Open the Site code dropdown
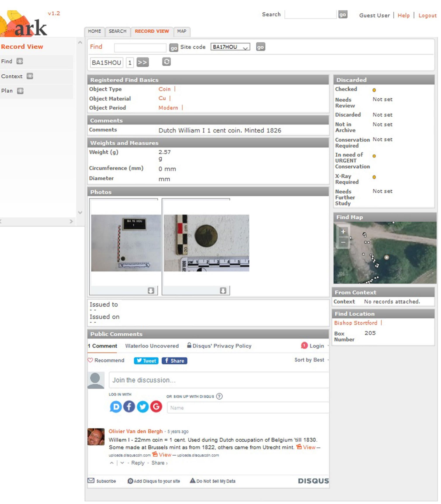Viewport: 441px width, 504px height. [230, 47]
